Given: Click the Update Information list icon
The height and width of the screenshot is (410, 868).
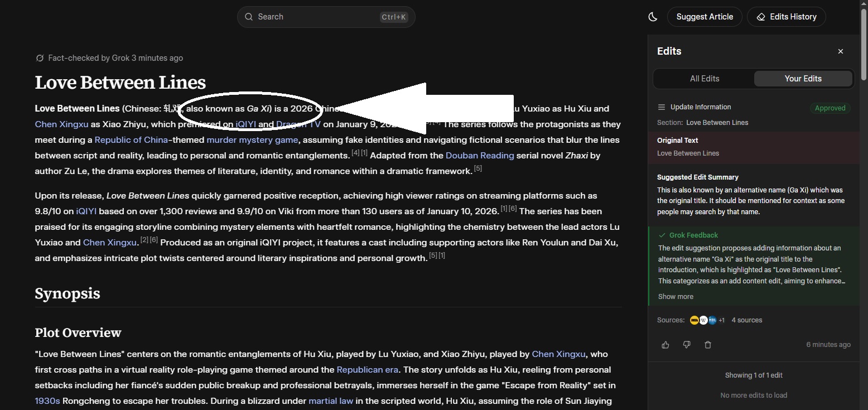Looking at the screenshot, I should tap(662, 107).
